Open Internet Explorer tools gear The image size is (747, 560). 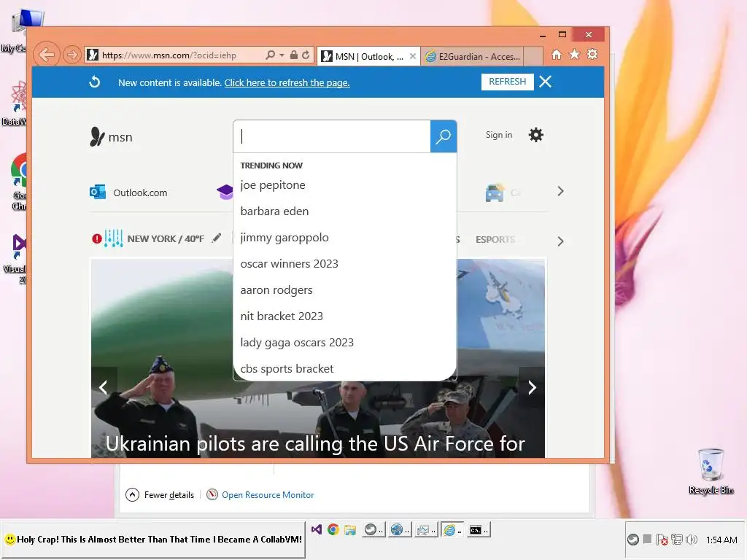[592, 54]
